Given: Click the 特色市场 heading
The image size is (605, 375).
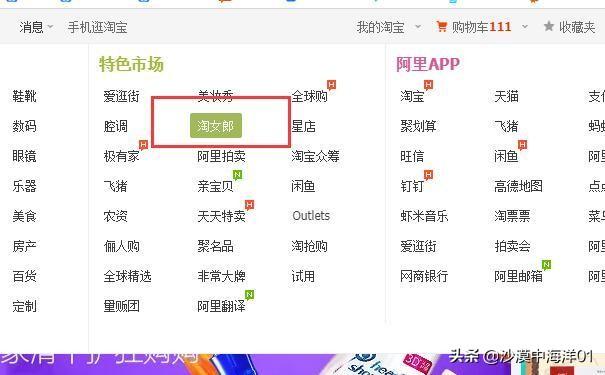Looking at the screenshot, I should pyautogui.click(x=131, y=64).
